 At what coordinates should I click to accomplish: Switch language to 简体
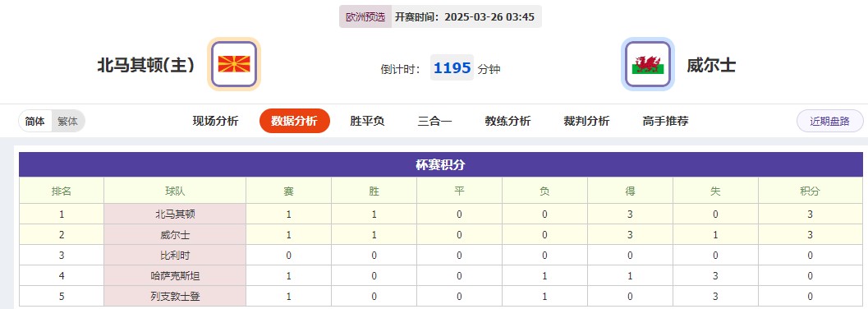coord(35,122)
